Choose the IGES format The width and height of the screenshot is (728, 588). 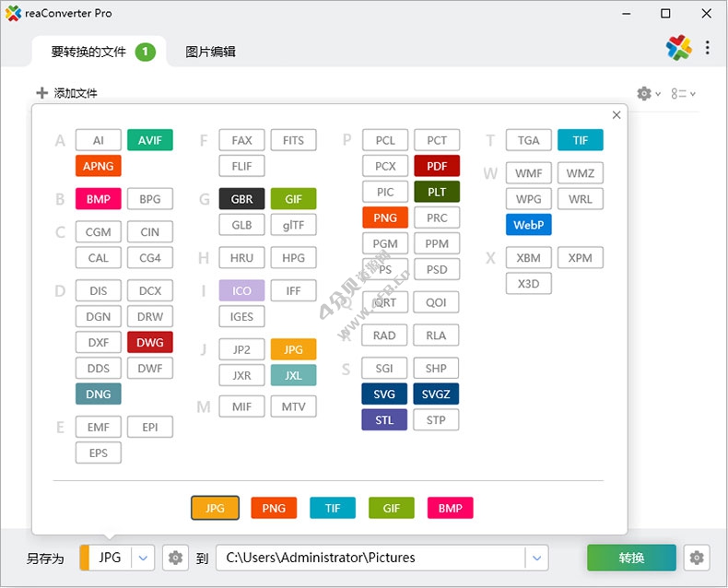coord(241,316)
